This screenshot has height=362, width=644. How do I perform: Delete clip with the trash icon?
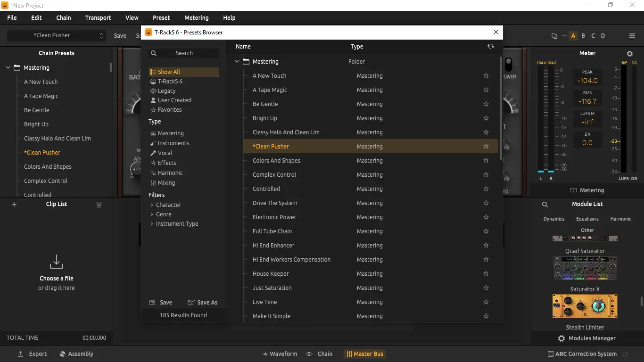click(99, 205)
